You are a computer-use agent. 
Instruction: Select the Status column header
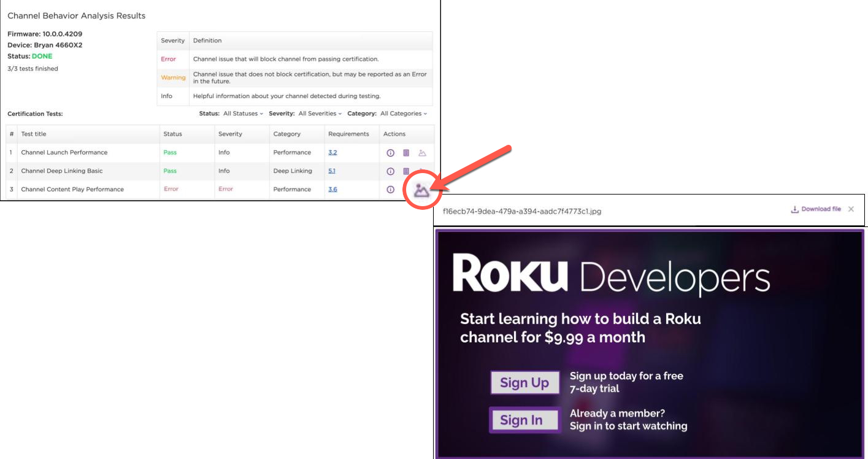click(x=172, y=134)
